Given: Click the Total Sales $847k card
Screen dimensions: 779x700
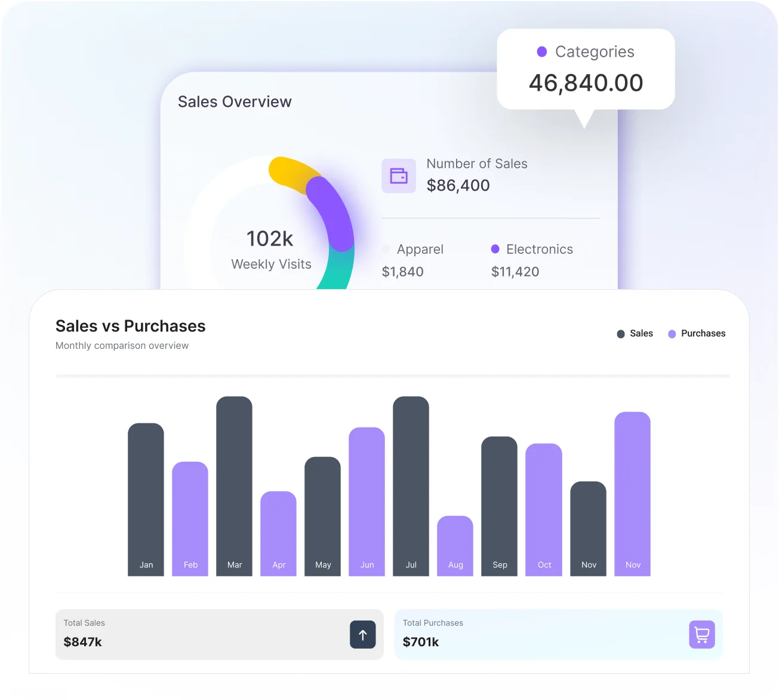Looking at the screenshot, I should [219, 634].
